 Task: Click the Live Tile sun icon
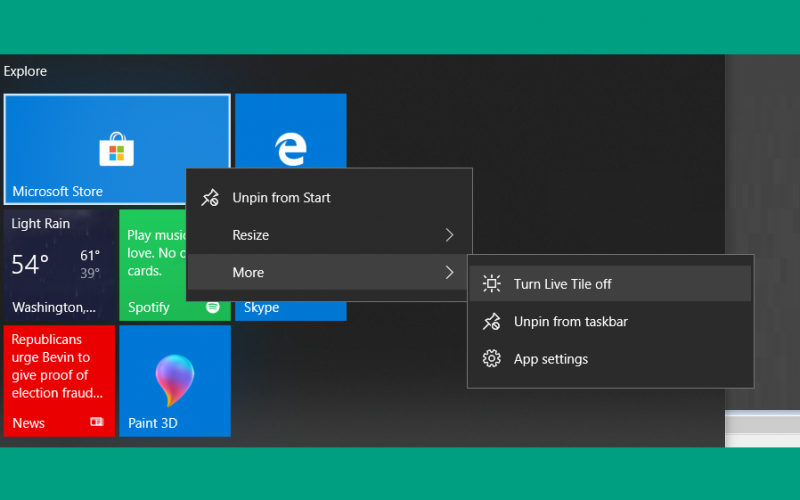(x=491, y=284)
